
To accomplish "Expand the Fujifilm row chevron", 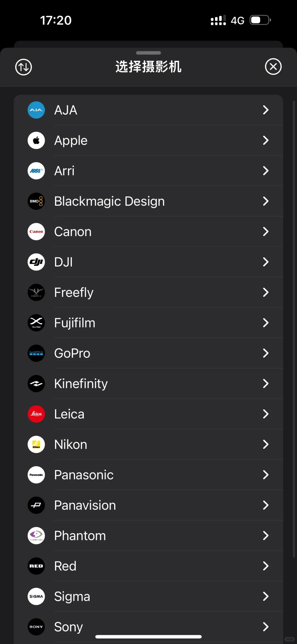I will tap(265, 323).
